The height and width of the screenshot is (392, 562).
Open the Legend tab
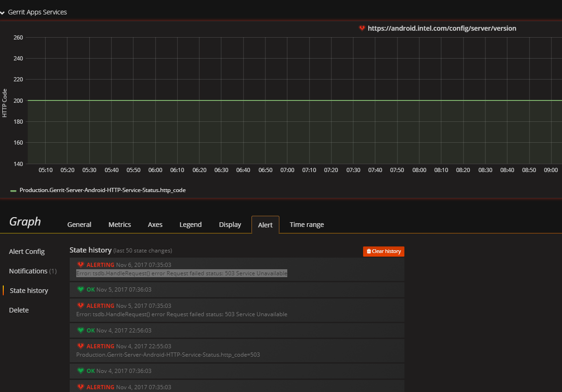(191, 225)
